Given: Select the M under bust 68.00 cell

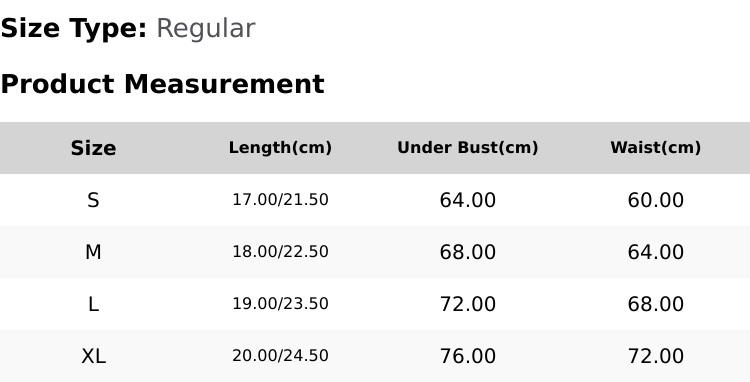Looking at the screenshot, I should [468, 252].
